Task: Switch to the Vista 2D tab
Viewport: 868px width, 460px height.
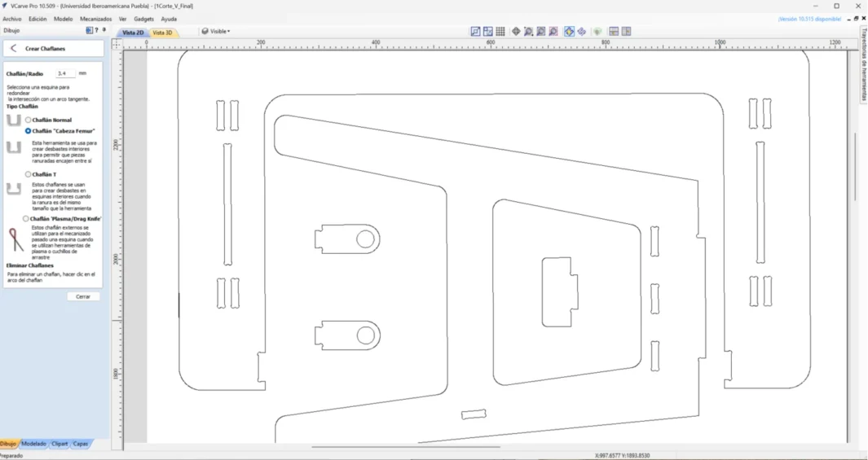Action: (133, 33)
